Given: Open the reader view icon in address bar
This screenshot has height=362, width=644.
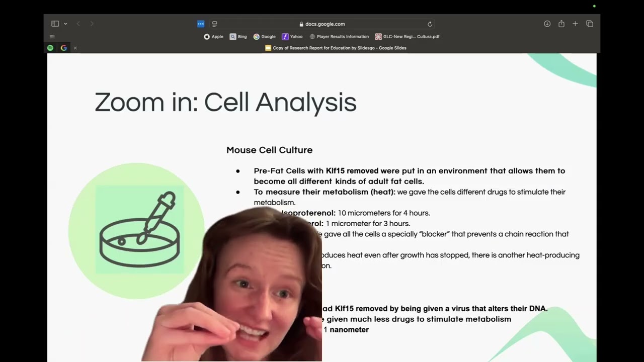Looking at the screenshot, I should click(x=214, y=24).
